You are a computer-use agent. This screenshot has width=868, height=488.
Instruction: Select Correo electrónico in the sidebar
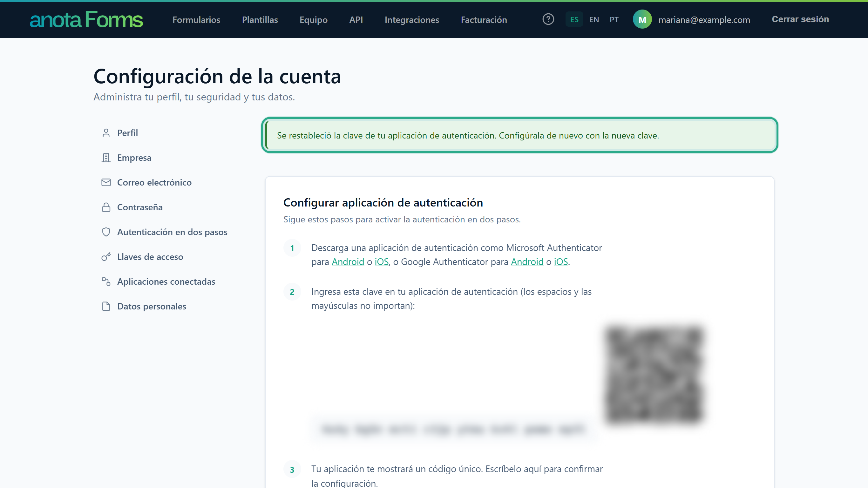tap(154, 182)
